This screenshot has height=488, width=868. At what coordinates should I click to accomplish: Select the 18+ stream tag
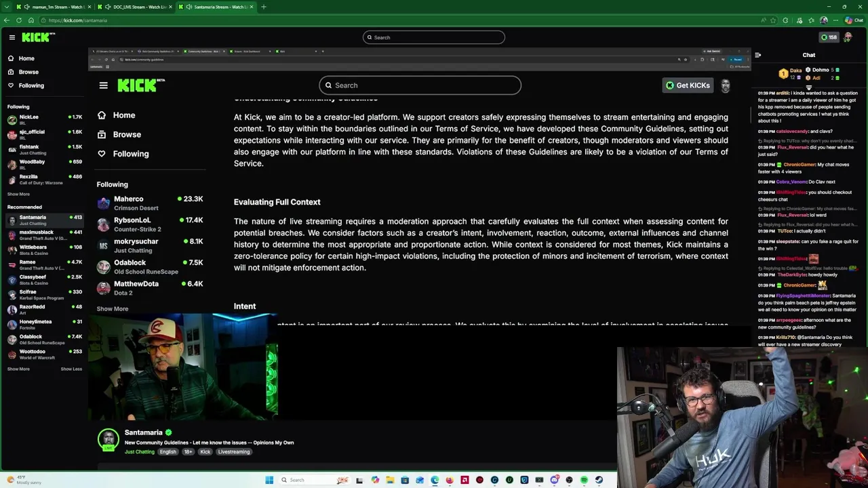point(188,451)
